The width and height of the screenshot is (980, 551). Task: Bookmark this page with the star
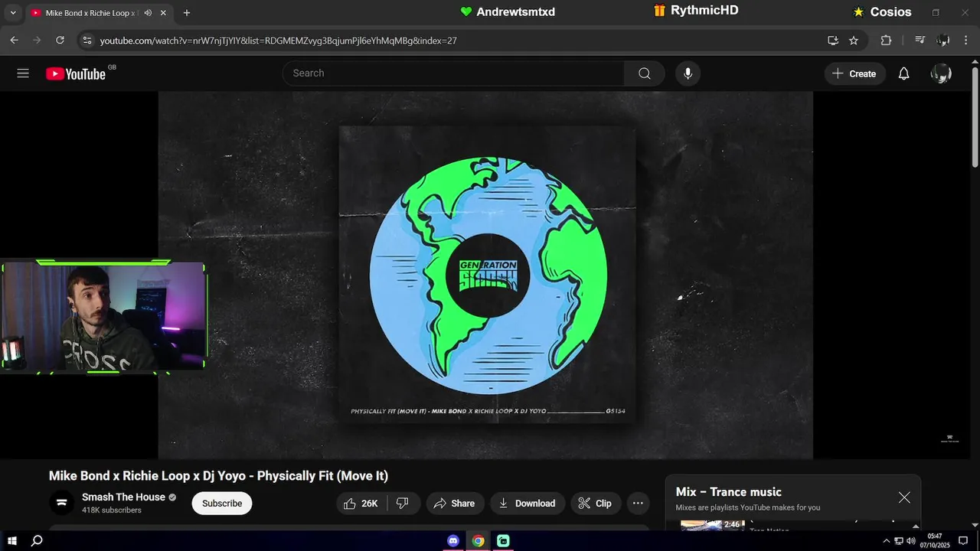(x=854, y=41)
